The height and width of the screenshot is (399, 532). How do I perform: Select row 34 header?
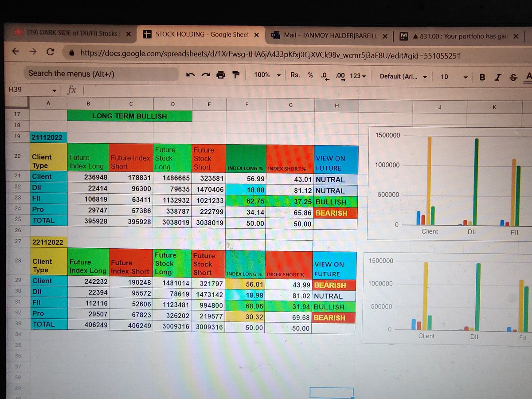tap(18, 333)
